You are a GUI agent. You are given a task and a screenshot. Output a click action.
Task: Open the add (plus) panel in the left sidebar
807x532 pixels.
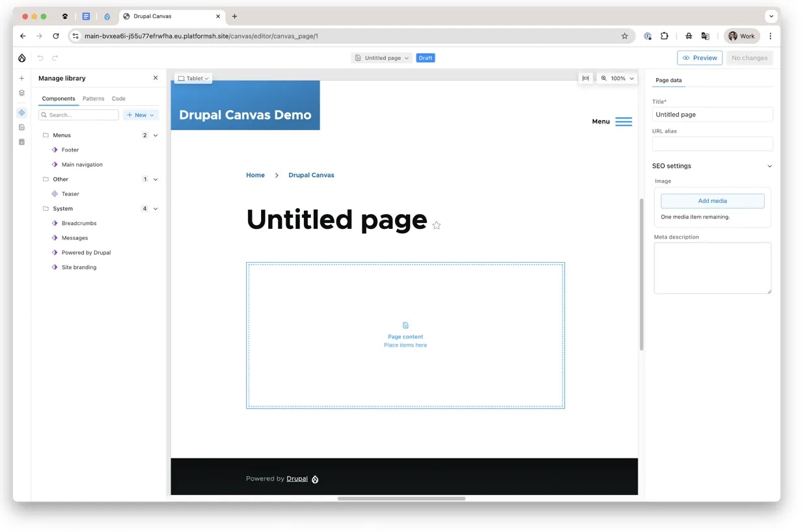(x=21, y=78)
